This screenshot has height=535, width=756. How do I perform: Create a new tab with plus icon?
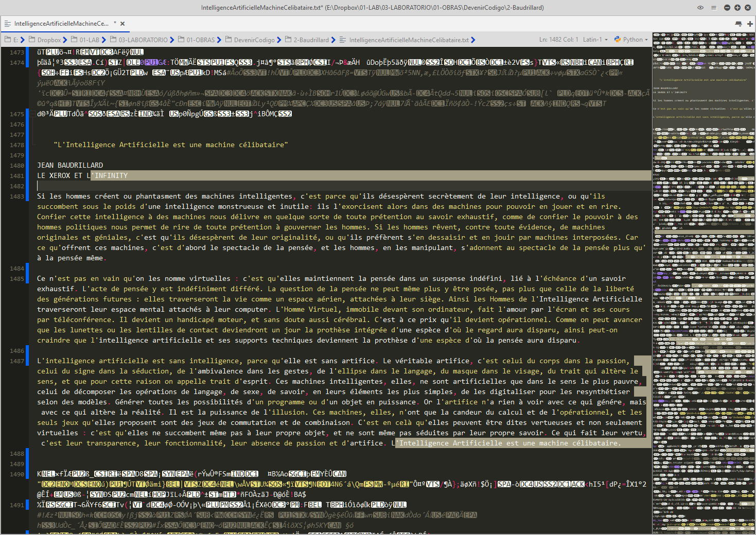click(x=750, y=24)
